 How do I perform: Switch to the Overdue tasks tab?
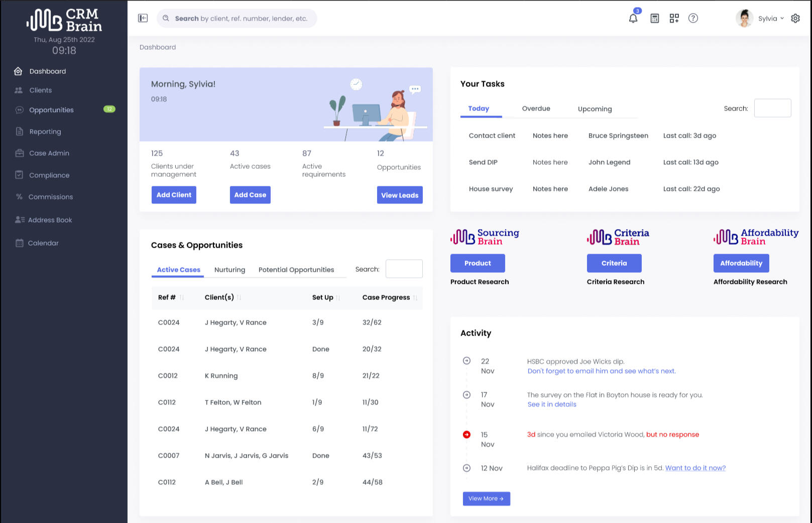pyautogui.click(x=536, y=109)
